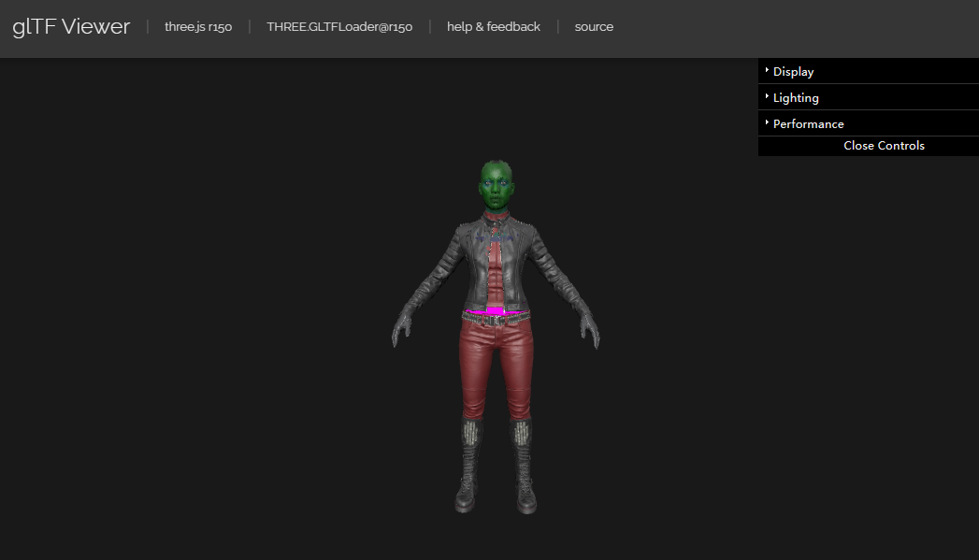This screenshot has width=979, height=560.
Task: Click the Close Controls button
Action: [883, 145]
